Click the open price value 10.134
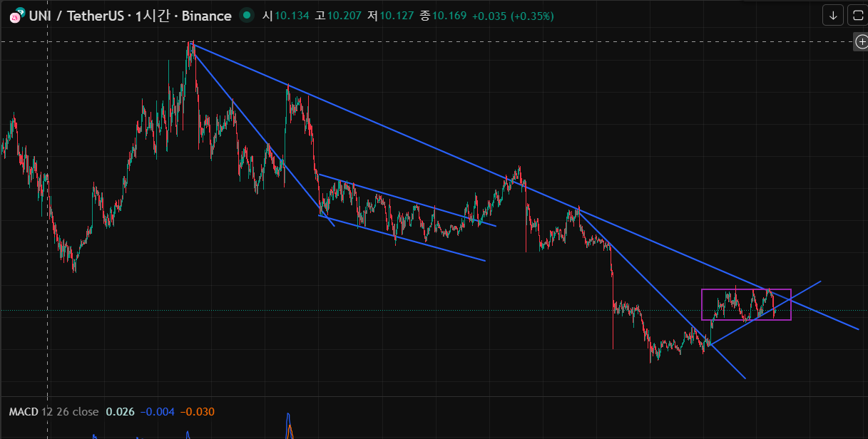Viewport: 868px width, 439px height. tap(292, 16)
